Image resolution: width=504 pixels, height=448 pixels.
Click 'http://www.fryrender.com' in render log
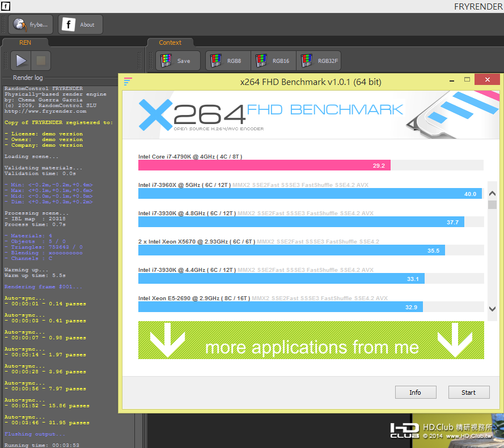tap(45, 111)
